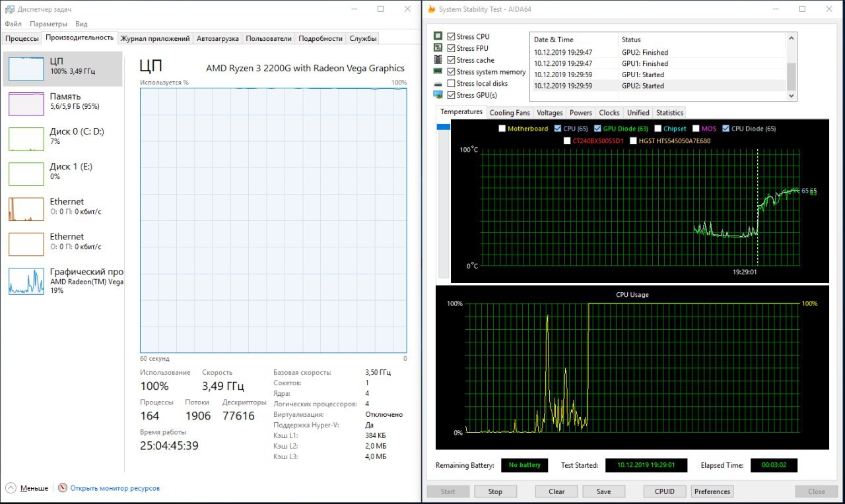Open the Cooling Fans tab in AIDA64
Image resolution: width=845 pixels, height=504 pixels.
510,113
